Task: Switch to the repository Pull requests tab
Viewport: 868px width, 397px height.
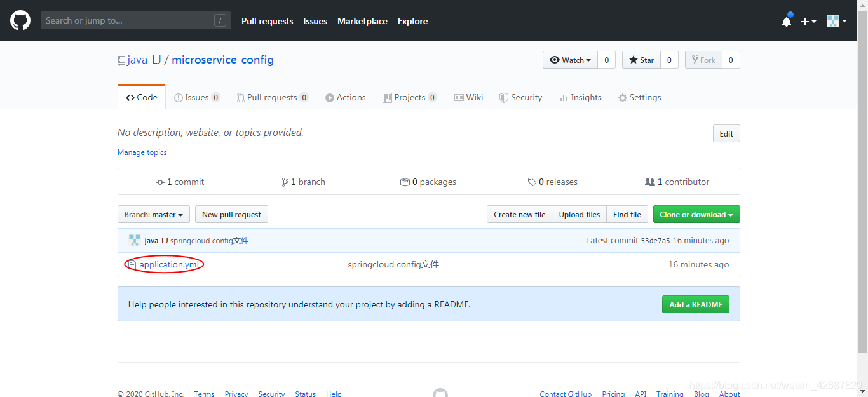Action: pos(272,97)
